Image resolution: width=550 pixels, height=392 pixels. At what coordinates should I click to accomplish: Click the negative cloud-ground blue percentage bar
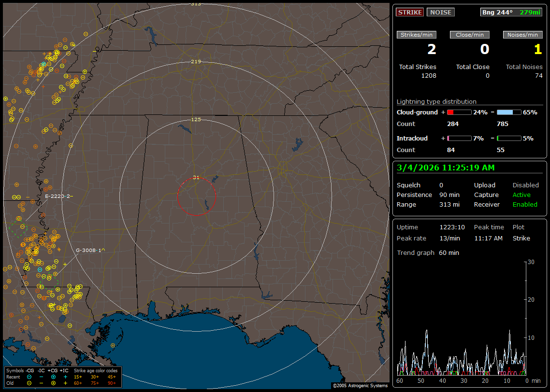click(x=509, y=112)
